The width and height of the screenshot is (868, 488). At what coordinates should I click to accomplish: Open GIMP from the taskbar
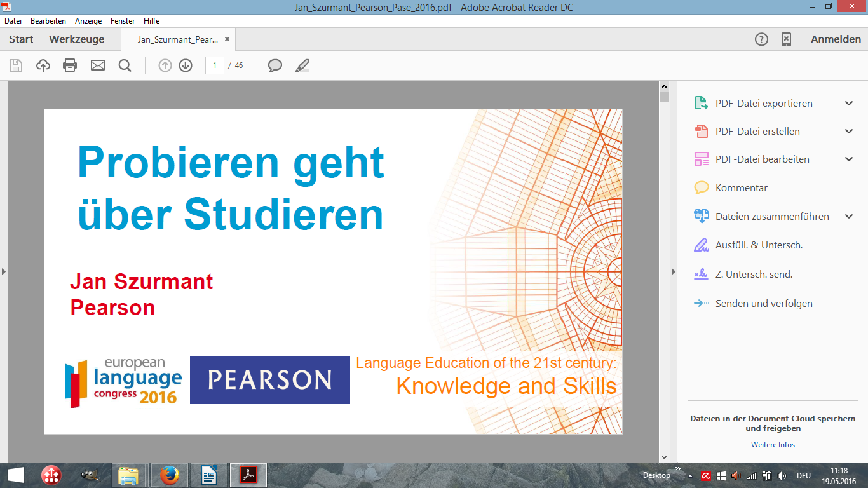(90, 475)
